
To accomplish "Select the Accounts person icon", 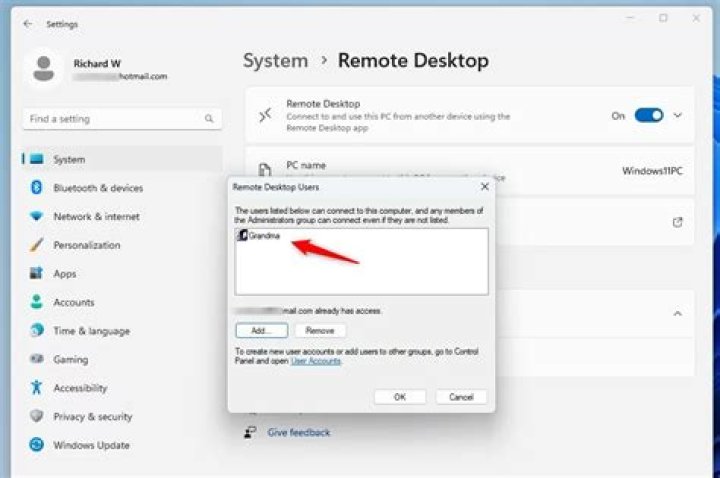I will tap(36, 302).
